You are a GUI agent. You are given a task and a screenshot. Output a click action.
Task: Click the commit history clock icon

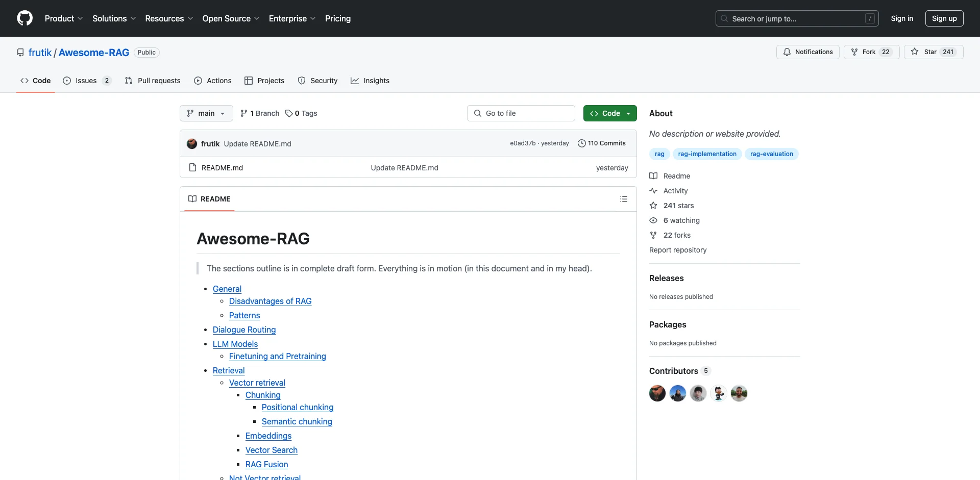(x=581, y=143)
